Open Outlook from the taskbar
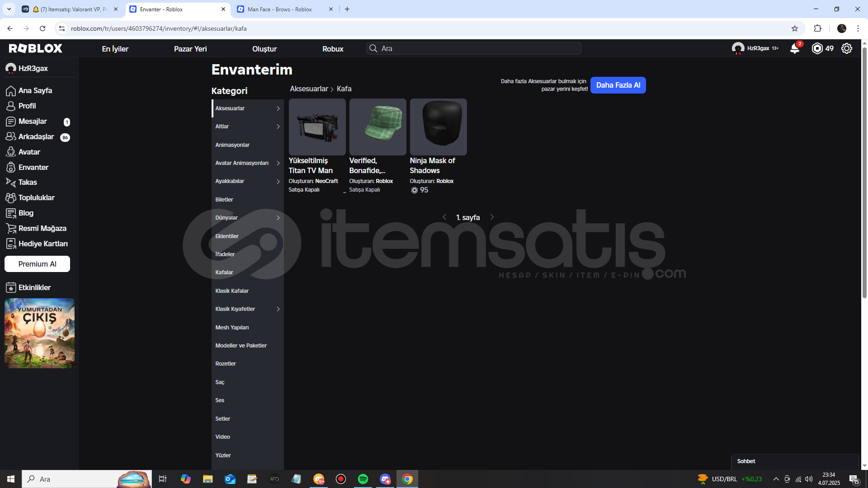Screen dimensions: 868x488 (230, 479)
